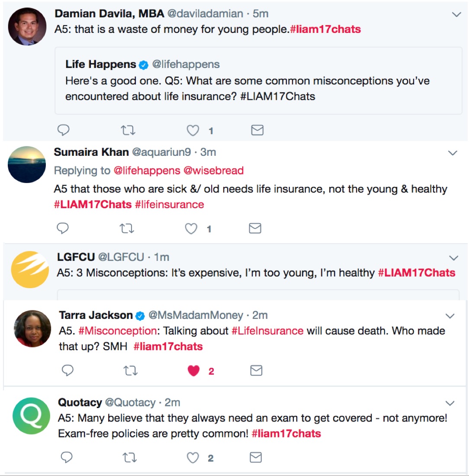Share Quotacy's tweet by direct message
Viewport: 469px width, 476px height.
point(256,457)
